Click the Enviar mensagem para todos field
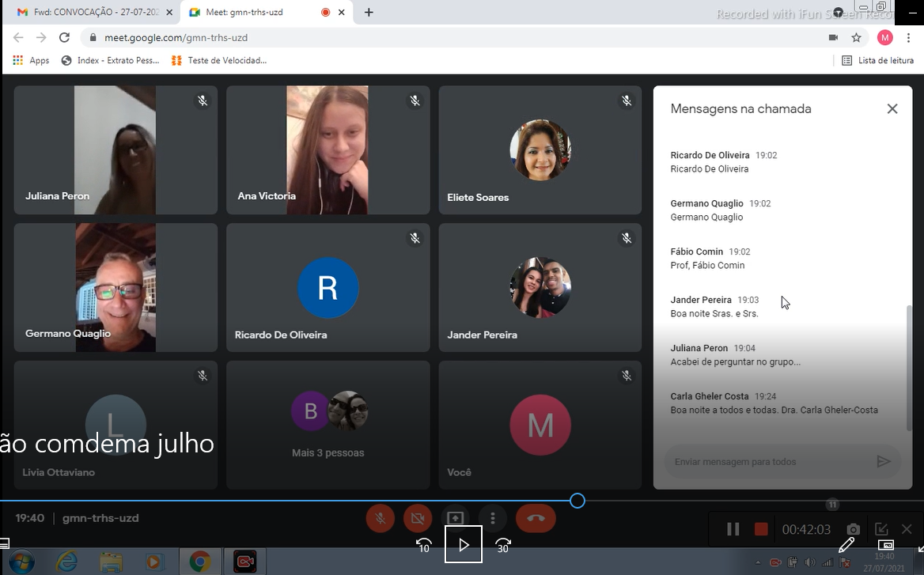 767,462
